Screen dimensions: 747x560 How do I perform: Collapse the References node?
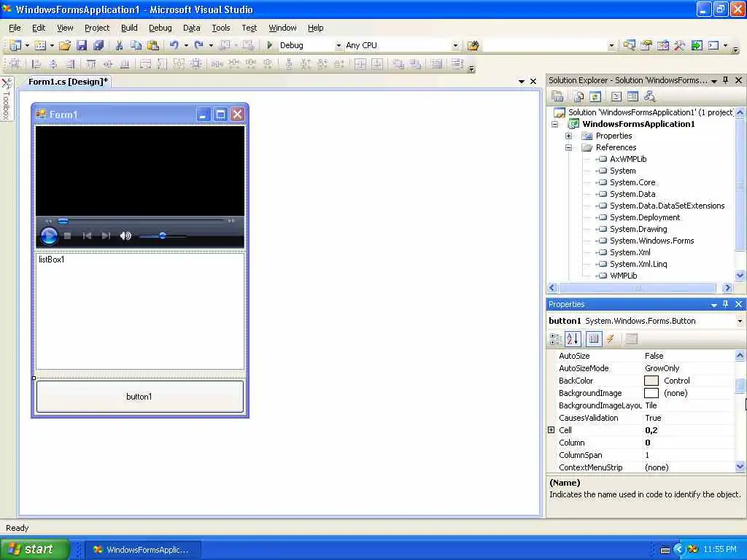[568, 147]
